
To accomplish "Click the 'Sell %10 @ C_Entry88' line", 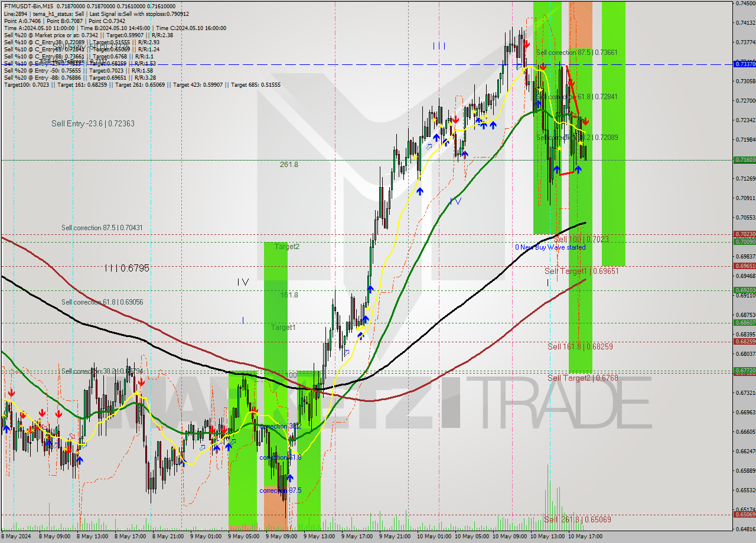I will coord(78,56).
